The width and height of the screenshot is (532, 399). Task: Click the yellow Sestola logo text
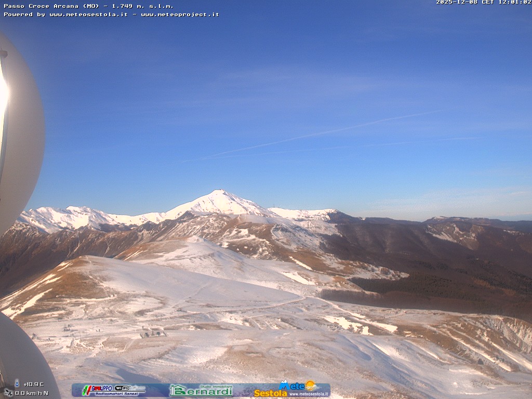point(270,393)
